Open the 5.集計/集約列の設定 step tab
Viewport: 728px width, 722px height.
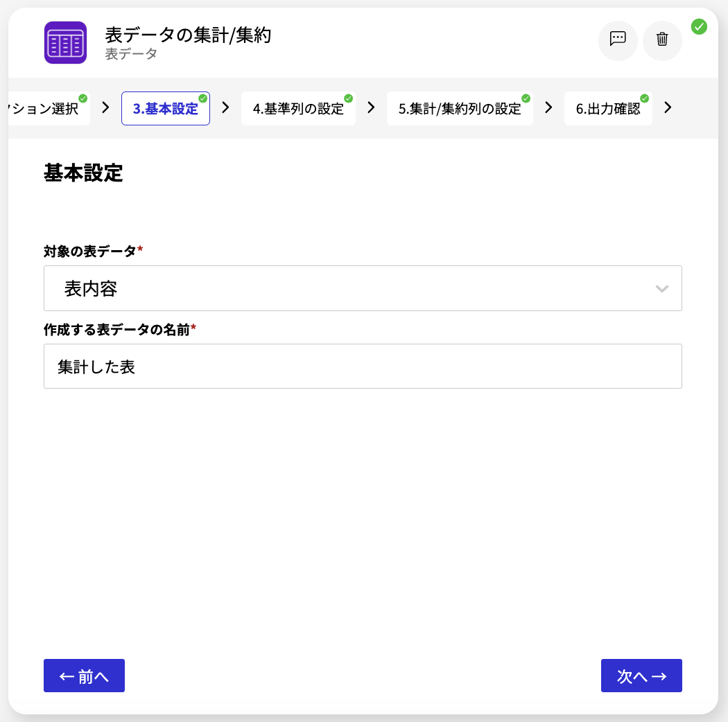click(460, 109)
